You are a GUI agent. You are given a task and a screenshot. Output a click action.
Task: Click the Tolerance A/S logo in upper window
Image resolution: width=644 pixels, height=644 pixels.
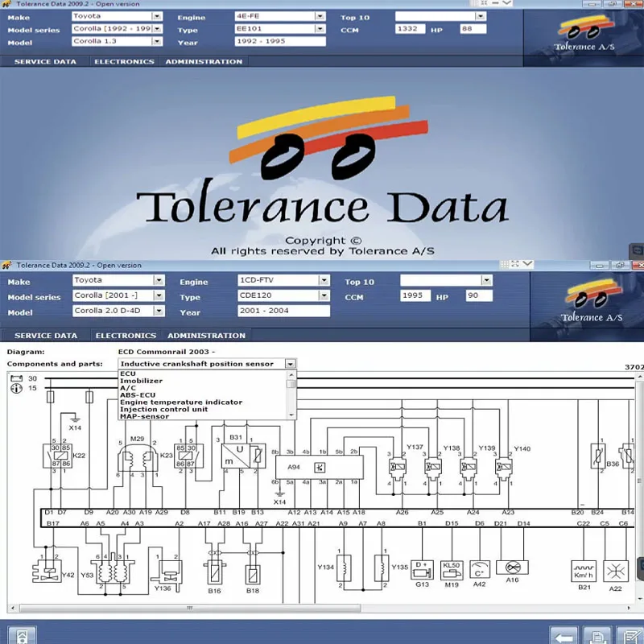(x=584, y=34)
